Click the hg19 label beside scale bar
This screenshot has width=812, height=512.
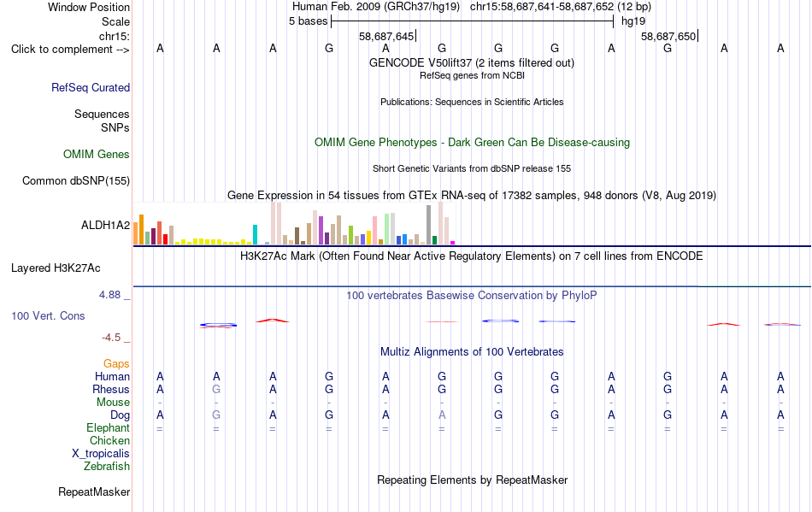[x=633, y=21]
